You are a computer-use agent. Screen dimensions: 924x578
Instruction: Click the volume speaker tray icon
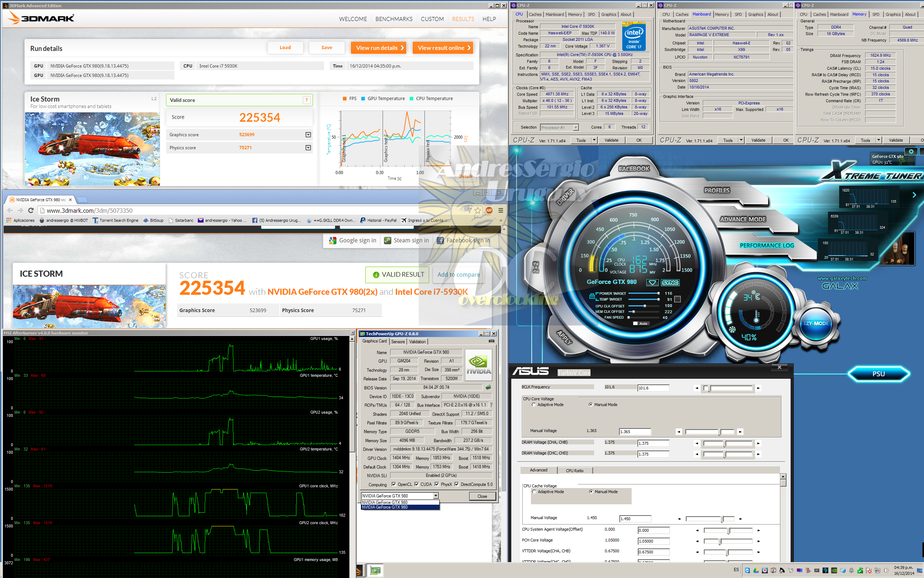[x=886, y=570]
